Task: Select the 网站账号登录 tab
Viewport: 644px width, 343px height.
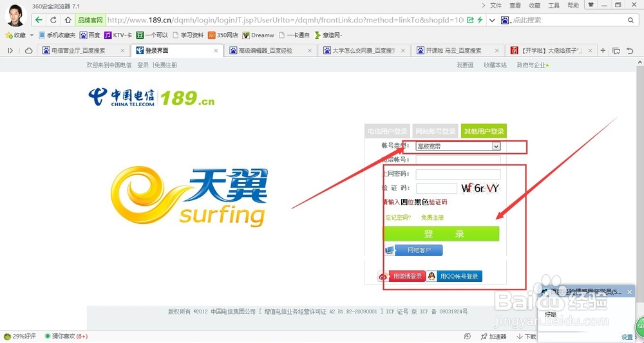Action: (435, 131)
